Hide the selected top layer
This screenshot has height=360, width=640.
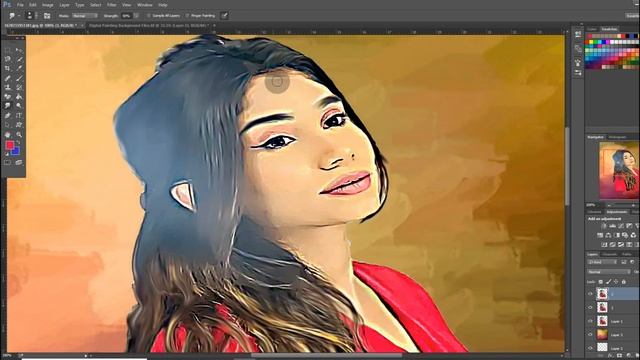click(590, 294)
